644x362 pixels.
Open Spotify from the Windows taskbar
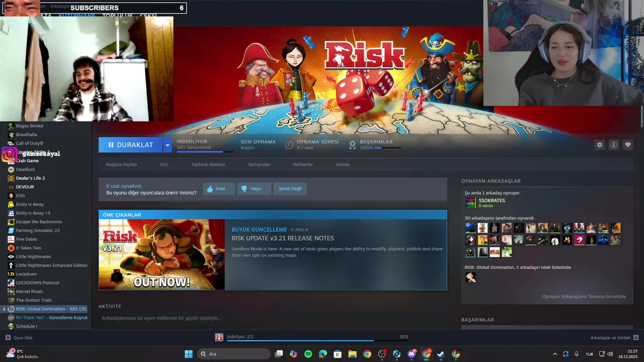pyautogui.click(x=308, y=354)
